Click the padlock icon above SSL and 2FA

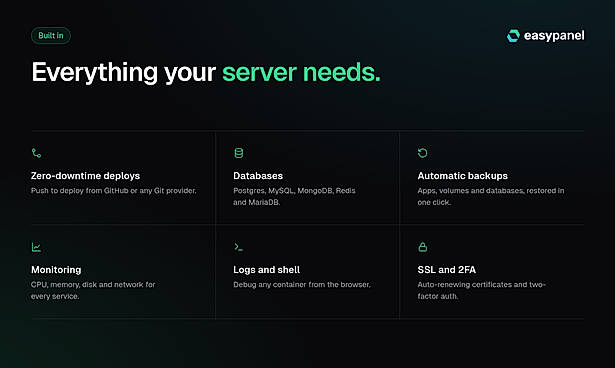coord(422,247)
